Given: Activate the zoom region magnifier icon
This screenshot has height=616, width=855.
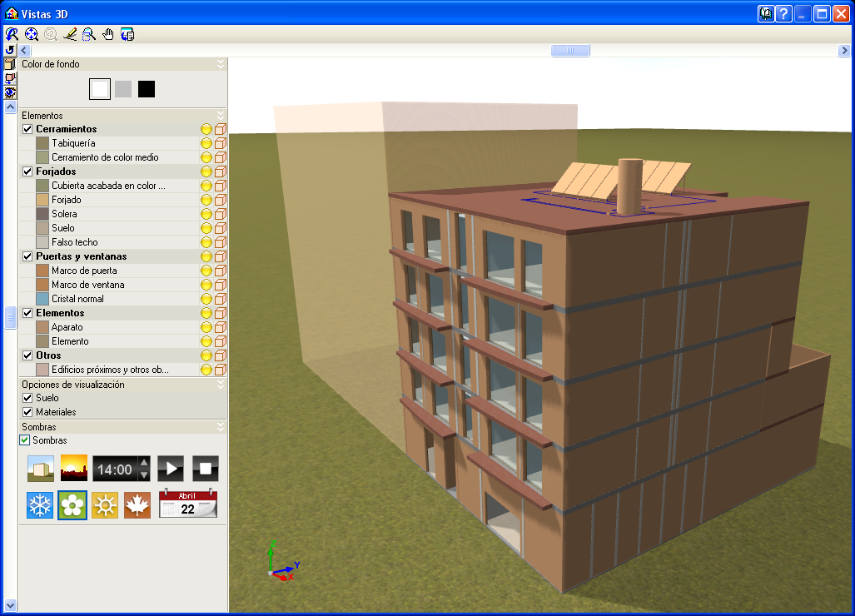Looking at the screenshot, I should [x=89, y=34].
